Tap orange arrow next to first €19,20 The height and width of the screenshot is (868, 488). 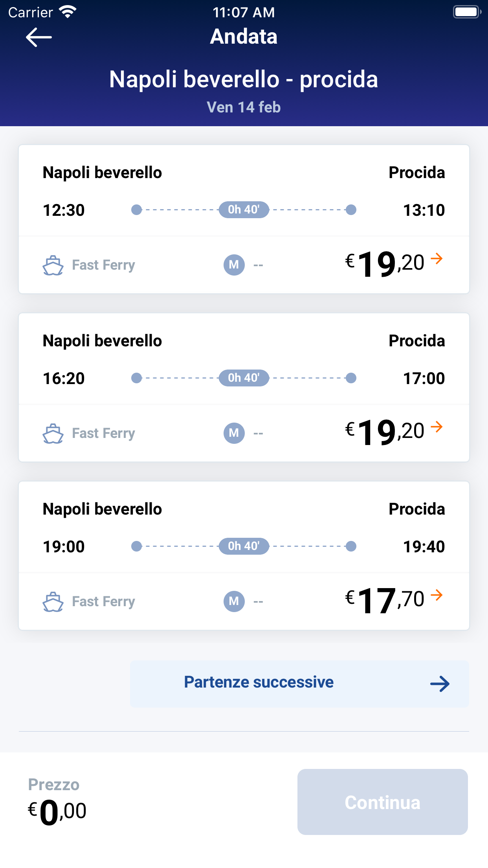[437, 259]
